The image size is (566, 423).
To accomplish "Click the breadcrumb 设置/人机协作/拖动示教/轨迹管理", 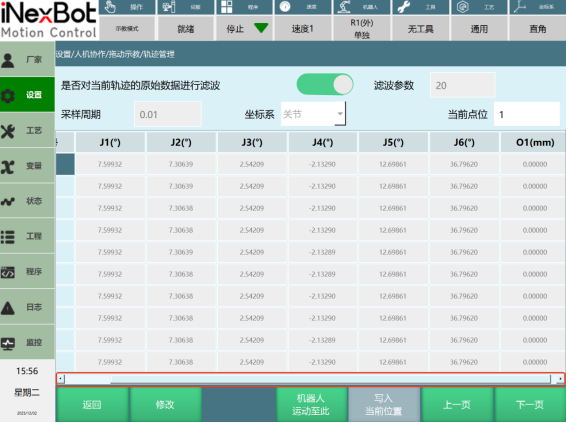I will 115,54.
